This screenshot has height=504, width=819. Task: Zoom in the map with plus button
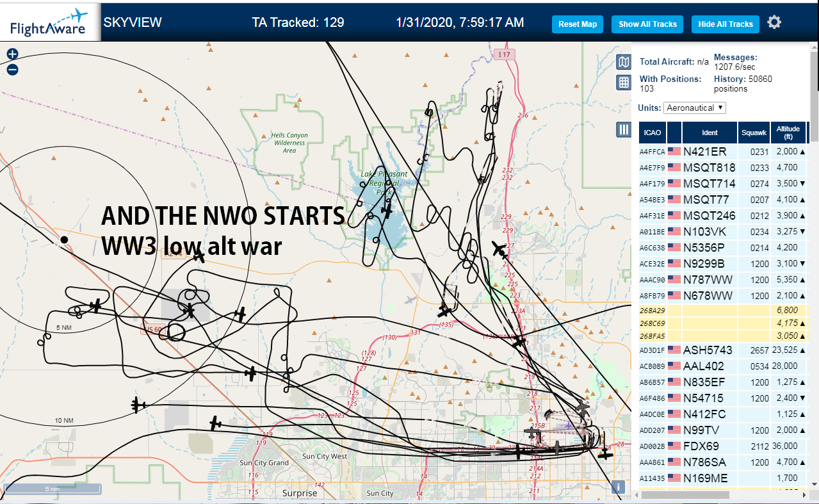pyautogui.click(x=12, y=54)
